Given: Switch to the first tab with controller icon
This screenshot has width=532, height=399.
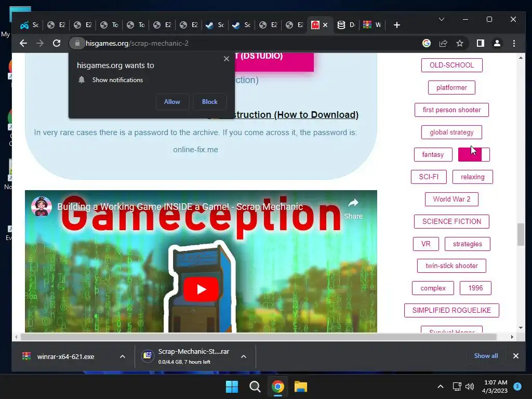Looking at the screenshot, I should [30, 25].
